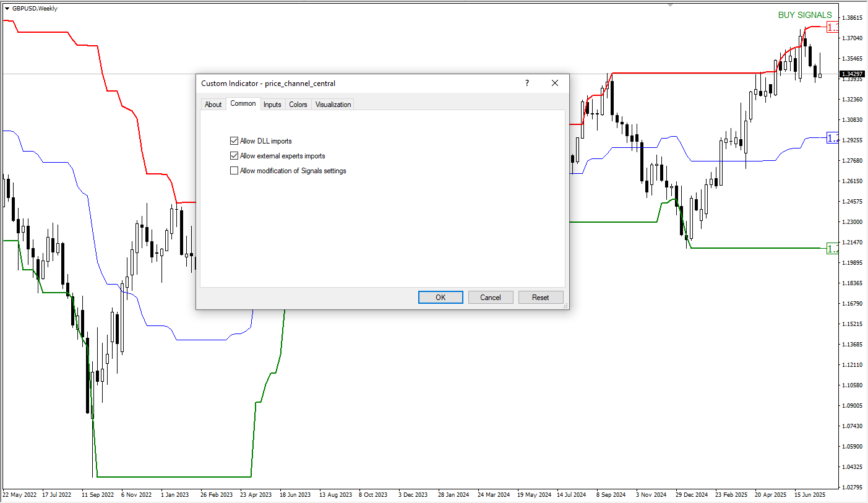Click the dialog resize grip corner

(x=565, y=305)
